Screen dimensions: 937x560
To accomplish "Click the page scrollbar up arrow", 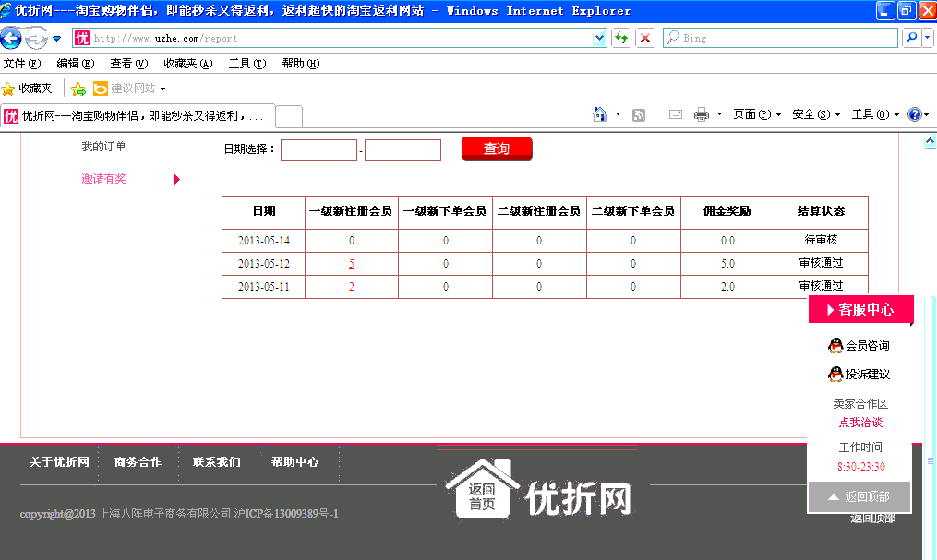I will tap(930, 141).
